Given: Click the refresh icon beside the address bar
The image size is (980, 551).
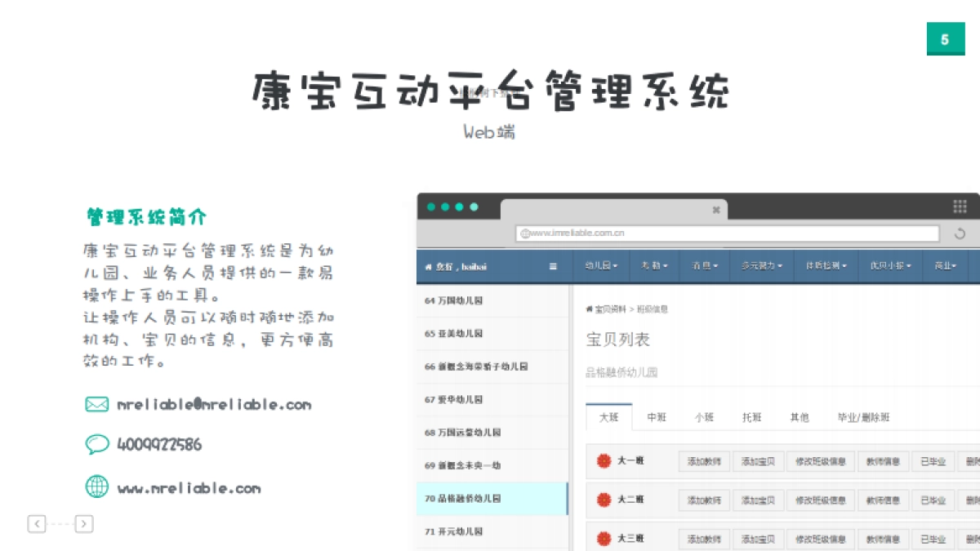Looking at the screenshot, I should 960,233.
